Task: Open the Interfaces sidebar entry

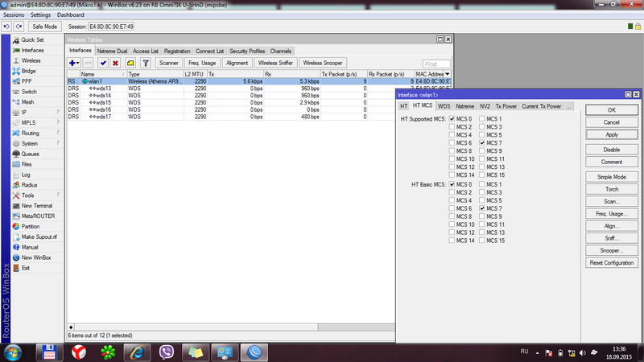Action: pos(32,50)
